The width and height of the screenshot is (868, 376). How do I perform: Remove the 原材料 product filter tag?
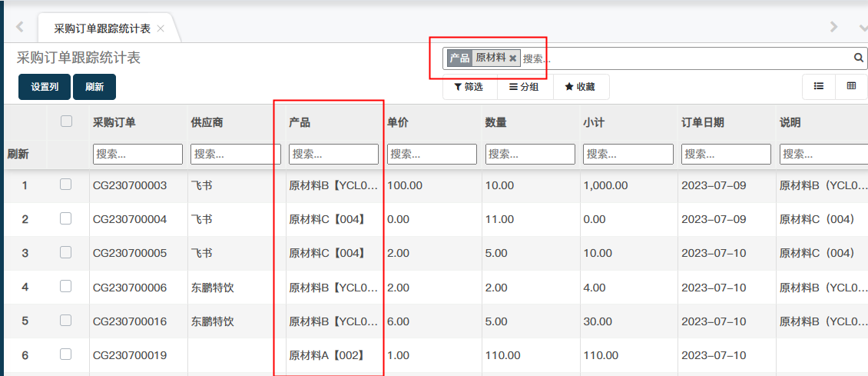(512, 58)
